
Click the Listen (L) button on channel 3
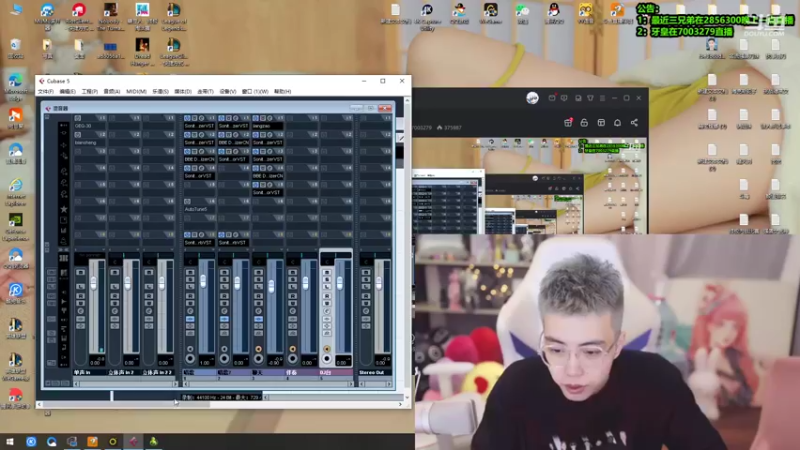click(x=259, y=287)
